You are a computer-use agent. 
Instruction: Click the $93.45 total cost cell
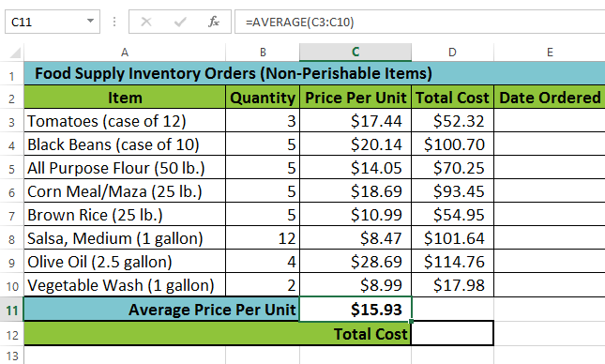(453, 191)
